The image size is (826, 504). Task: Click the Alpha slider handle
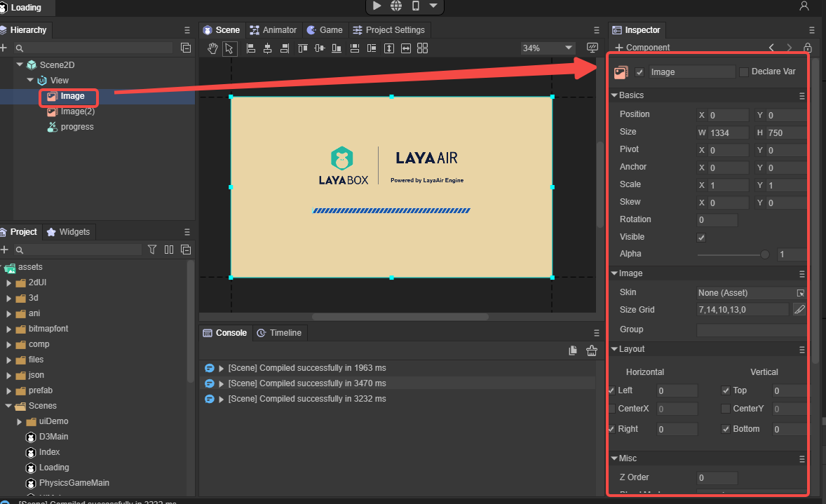tap(764, 255)
